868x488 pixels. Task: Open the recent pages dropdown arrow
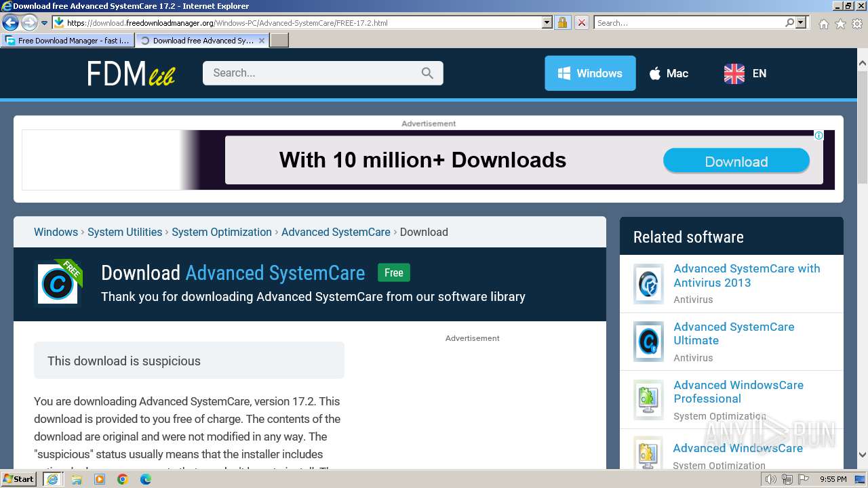(x=45, y=23)
